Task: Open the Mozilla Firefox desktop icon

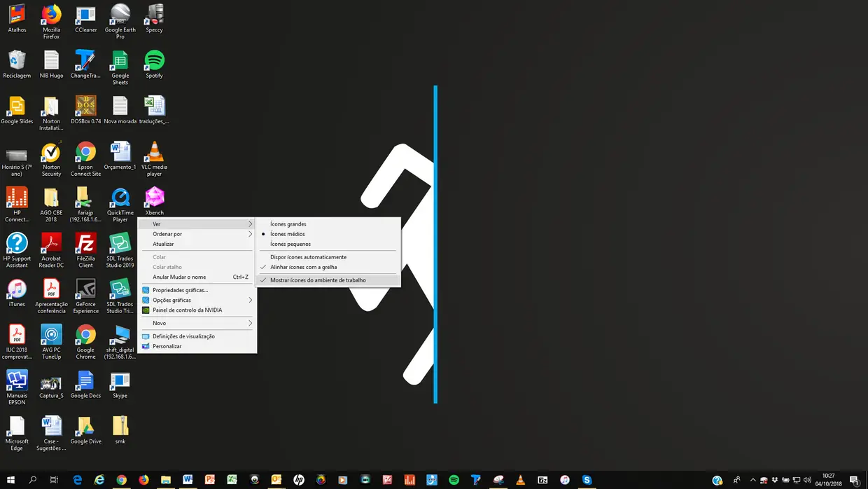Action: coord(51,22)
